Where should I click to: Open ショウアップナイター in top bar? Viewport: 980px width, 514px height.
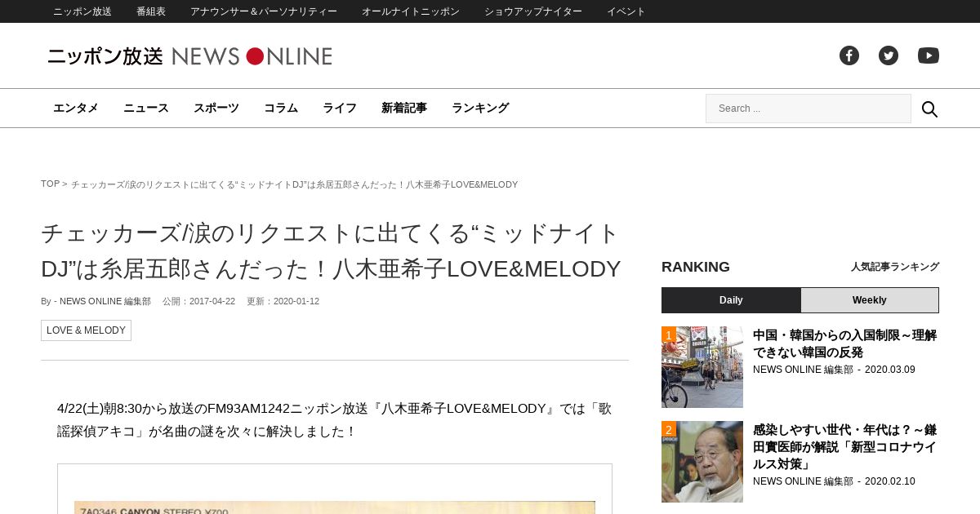coord(533,11)
